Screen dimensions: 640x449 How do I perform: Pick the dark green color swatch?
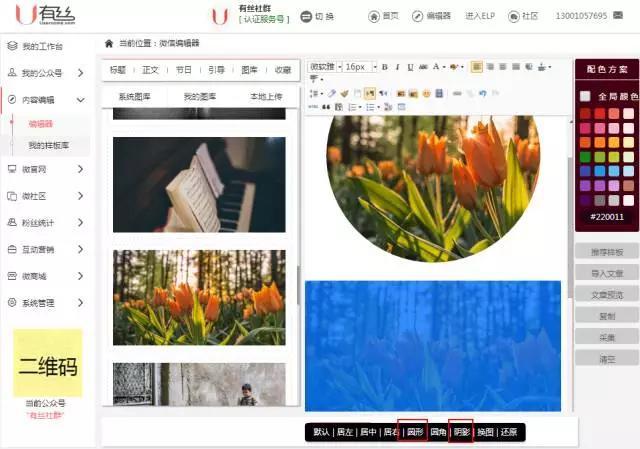tap(585, 157)
